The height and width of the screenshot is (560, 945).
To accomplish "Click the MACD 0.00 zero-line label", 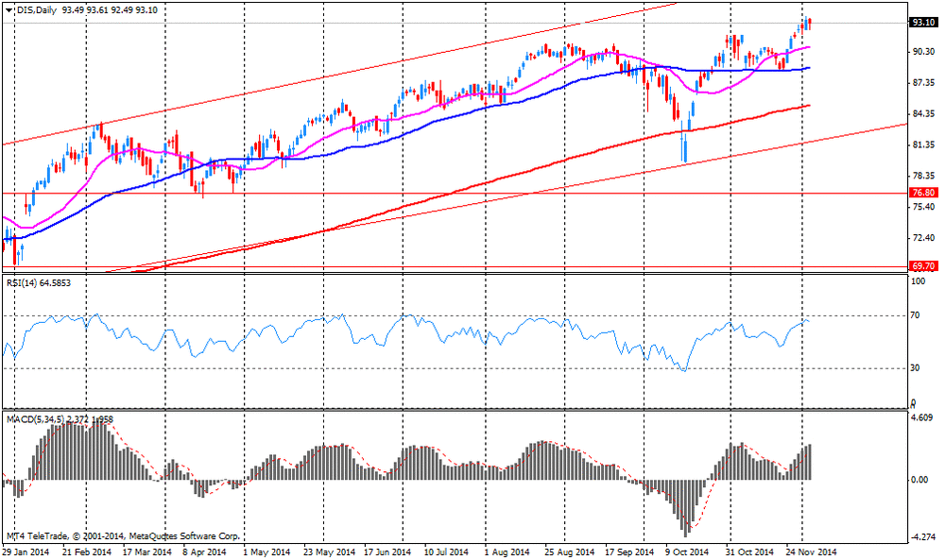I will 919,480.
